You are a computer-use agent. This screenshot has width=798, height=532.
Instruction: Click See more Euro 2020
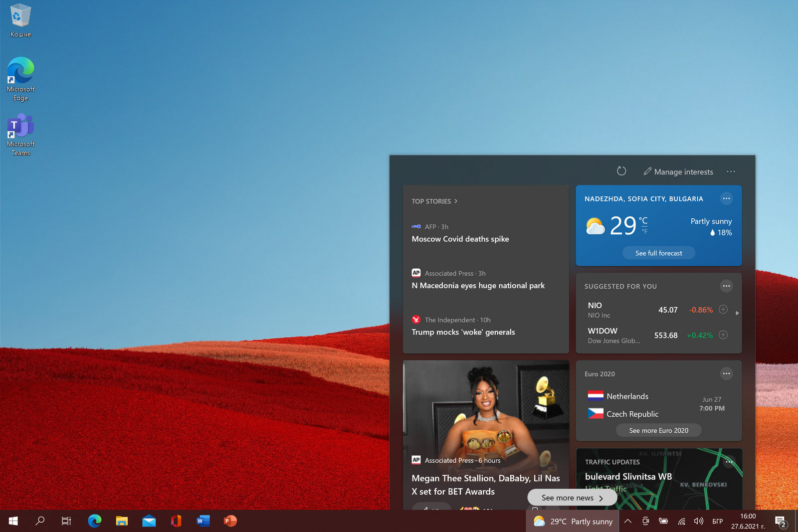pyautogui.click(x=658, y=430)
